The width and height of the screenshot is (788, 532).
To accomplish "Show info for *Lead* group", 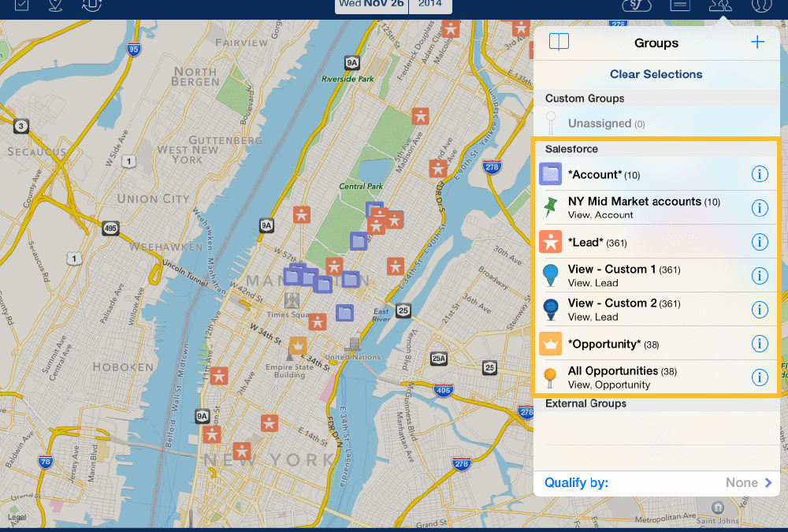I will 760,242.
